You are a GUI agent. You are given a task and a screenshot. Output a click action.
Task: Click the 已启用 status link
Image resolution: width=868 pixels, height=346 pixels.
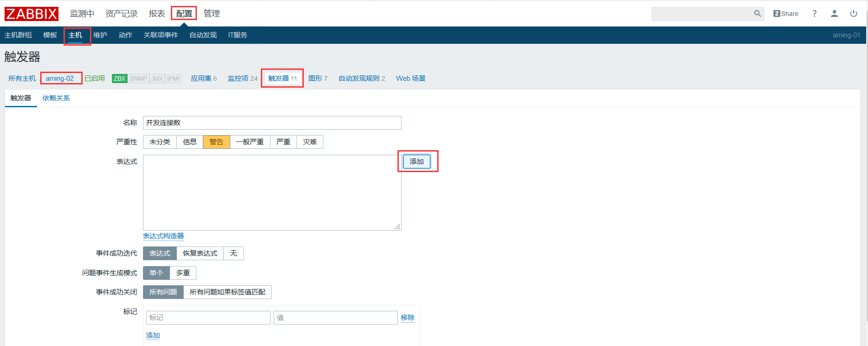(x=95, y=79)
